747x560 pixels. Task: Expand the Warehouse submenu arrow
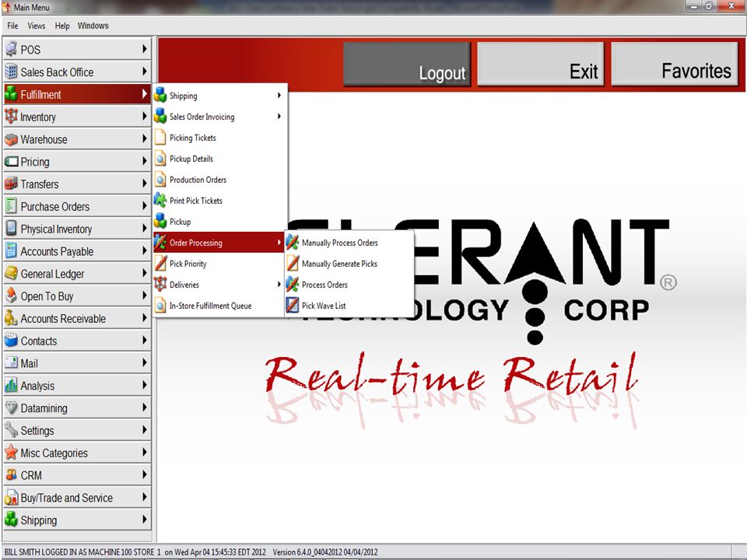coord(145,138)
